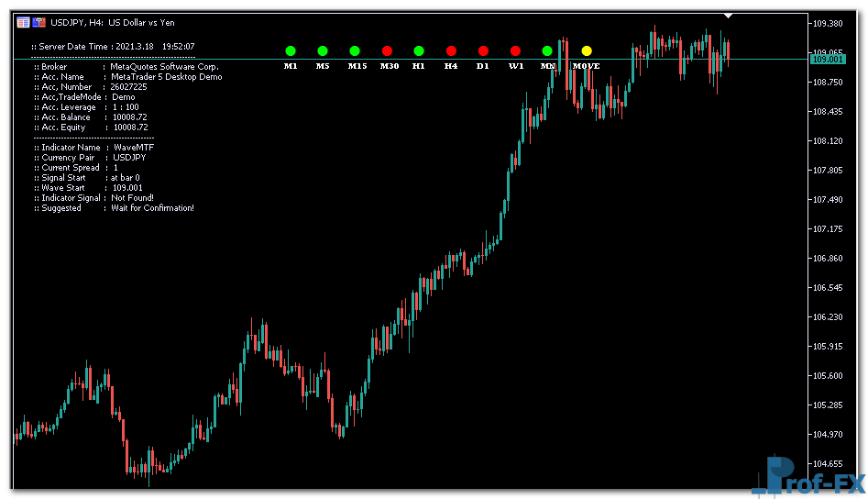
Task: Click the 106.230 level on price scale
Action: pyautogui.click(x=827, y=316)
